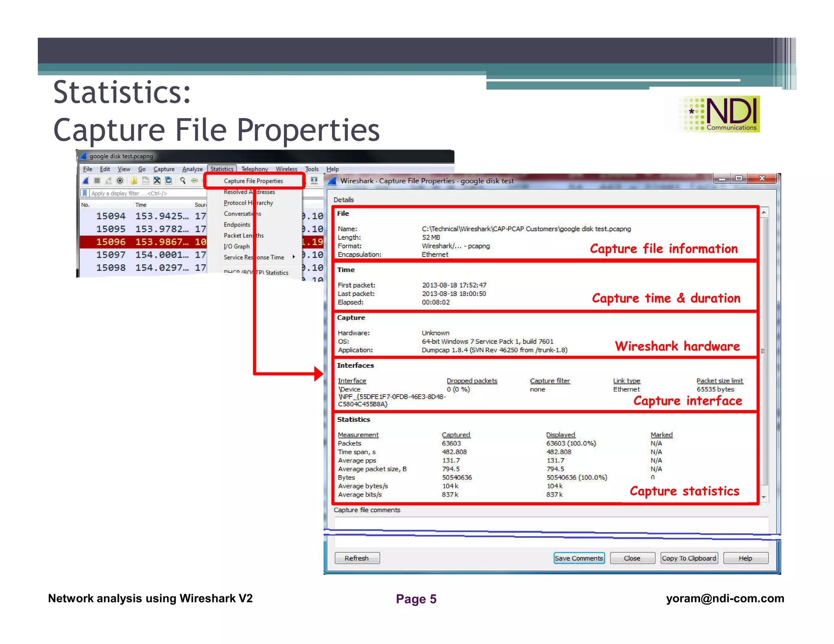Click the magnifier find packet icon
Screen dimensions: 834x644
click(183, 181)
